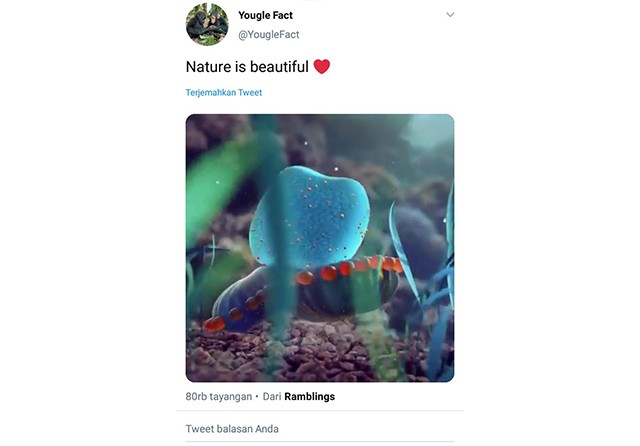
Task: Open the Ramblings source link
Action: point(309,396)
